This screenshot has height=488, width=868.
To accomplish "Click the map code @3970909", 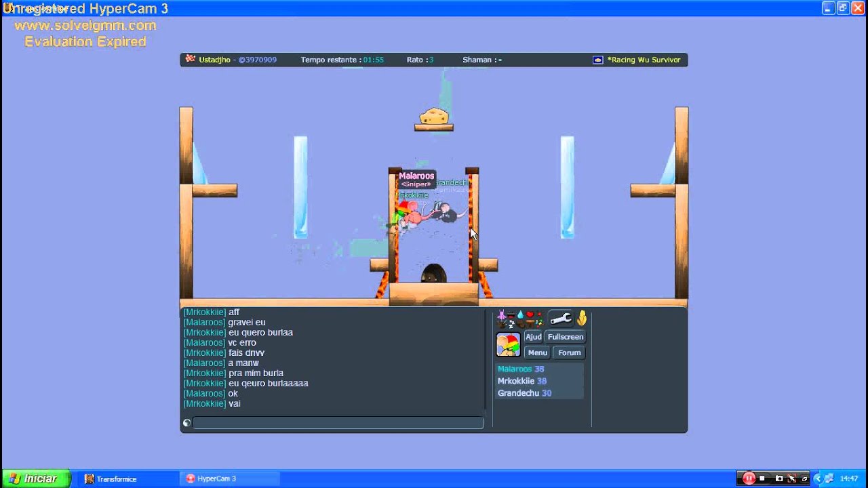I will [258, 60].
